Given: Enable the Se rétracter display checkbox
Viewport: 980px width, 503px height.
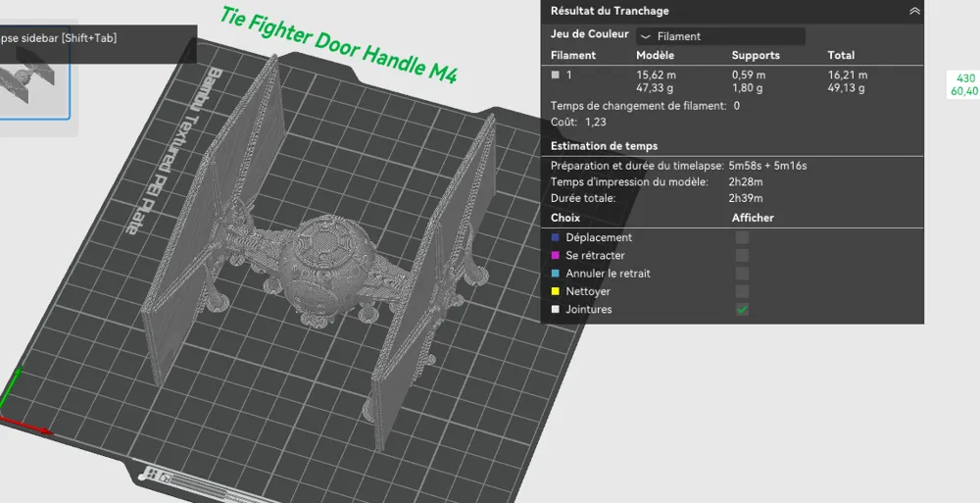Looking at the screenshot, I should coord(742,255).
